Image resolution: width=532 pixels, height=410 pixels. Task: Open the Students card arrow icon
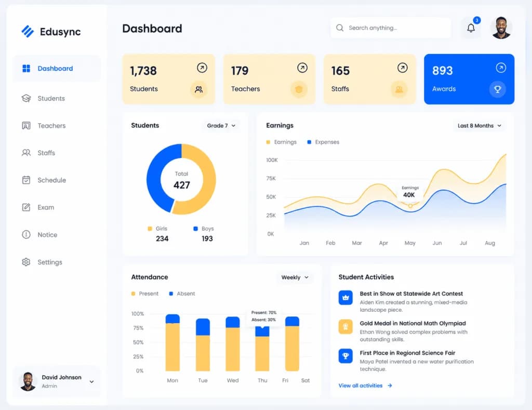pos(202,68)
